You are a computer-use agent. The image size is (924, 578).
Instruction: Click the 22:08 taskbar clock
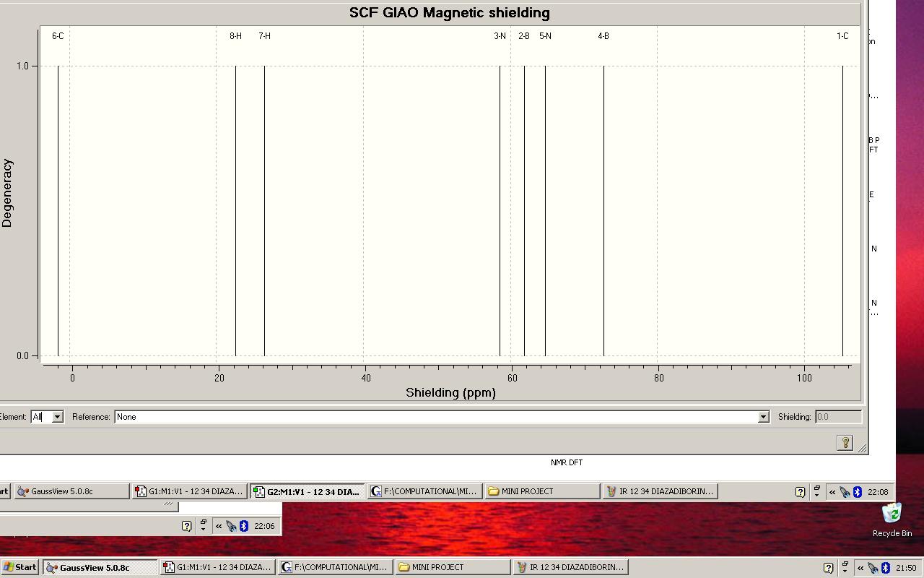tap(878, 492)
